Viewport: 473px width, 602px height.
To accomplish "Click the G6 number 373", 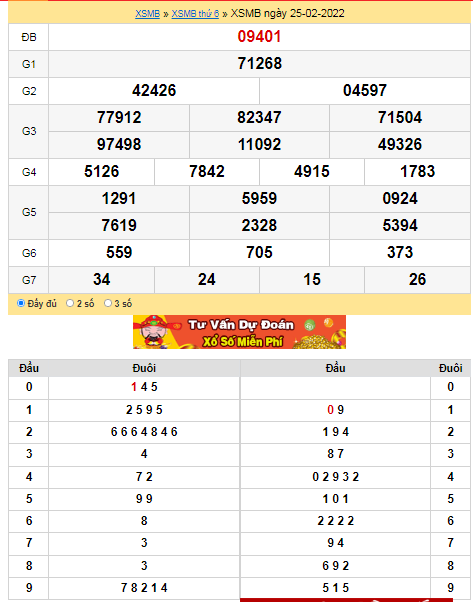I will [400, 253].
